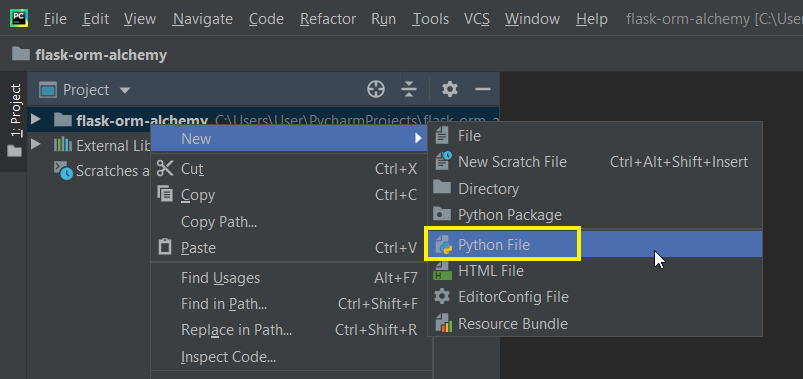Click the flask-orm-alchemy breadcrumb label

coord(101,55)
